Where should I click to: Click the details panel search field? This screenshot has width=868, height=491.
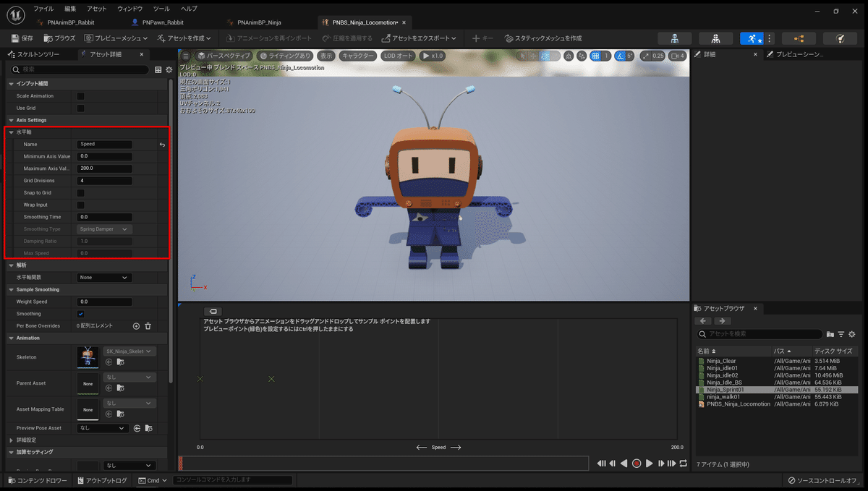pyautogui.click(x=81, y=69)
